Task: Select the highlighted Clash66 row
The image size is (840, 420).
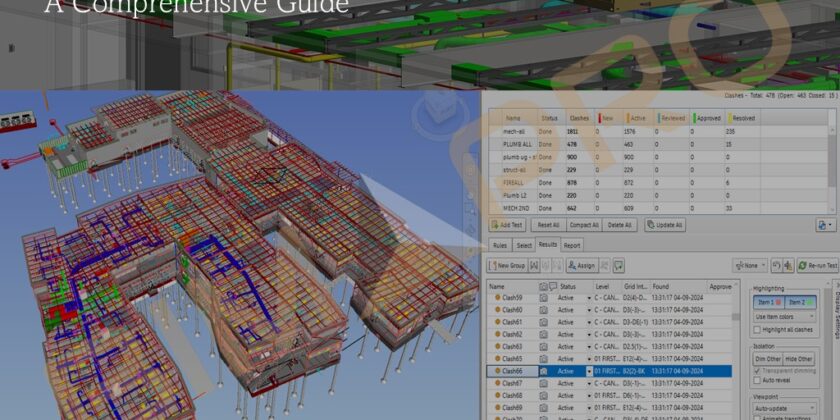Action: point(609,371)
